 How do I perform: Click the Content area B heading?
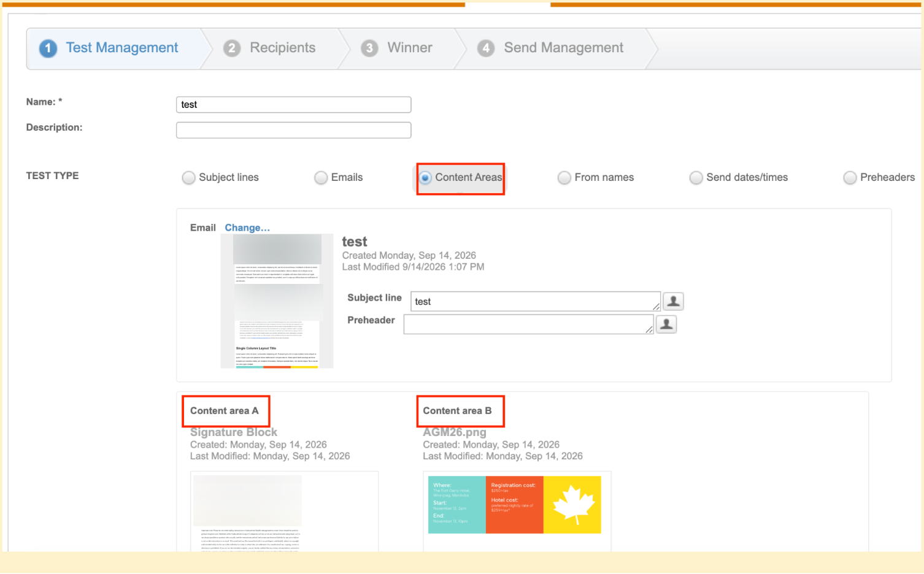coord(457,411)
